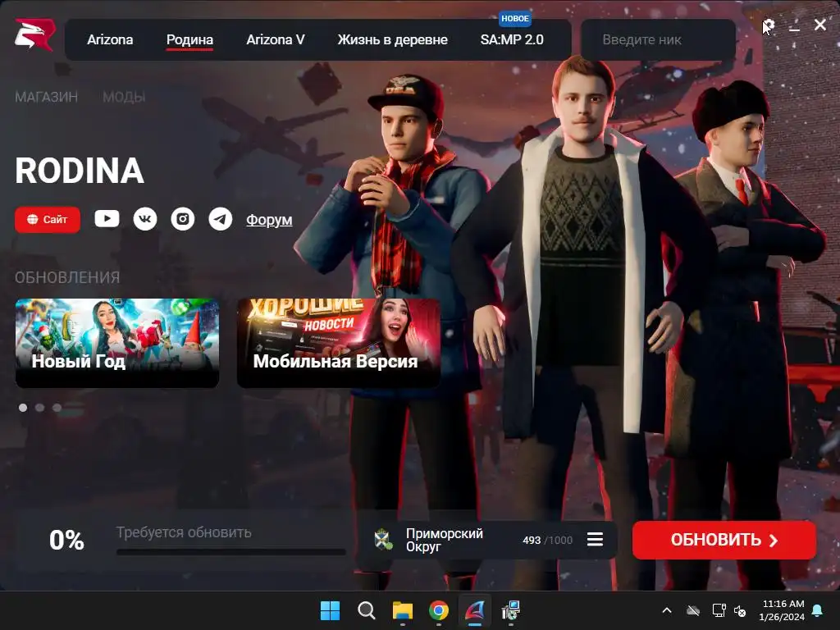The height and width of the screenshot is (630, 840).
Task: Open taskbar Search icon
Action: point(367,610)
